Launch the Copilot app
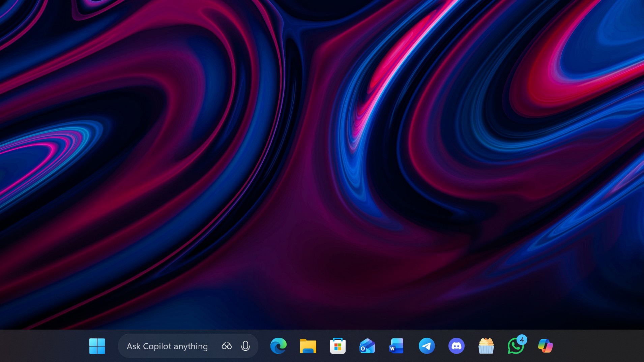Viewport: 644px width, 362px height. click(546, 346)
